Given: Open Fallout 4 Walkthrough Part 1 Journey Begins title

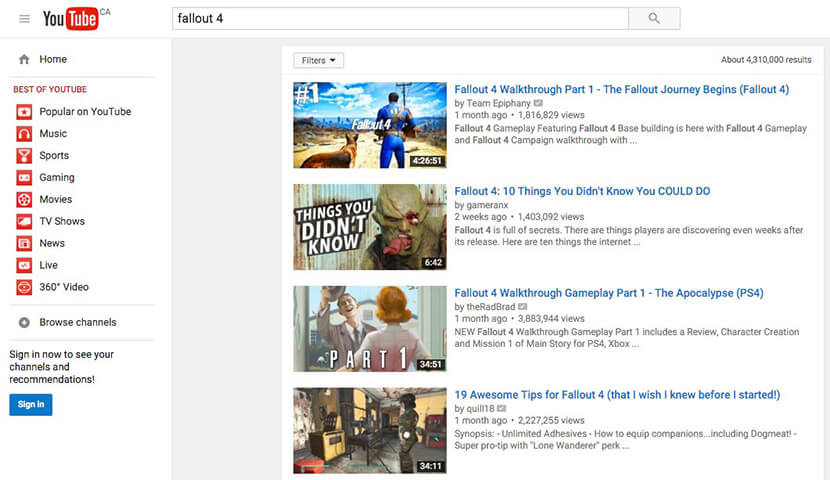Looking at the screenshot, I should tap(621, 89).
